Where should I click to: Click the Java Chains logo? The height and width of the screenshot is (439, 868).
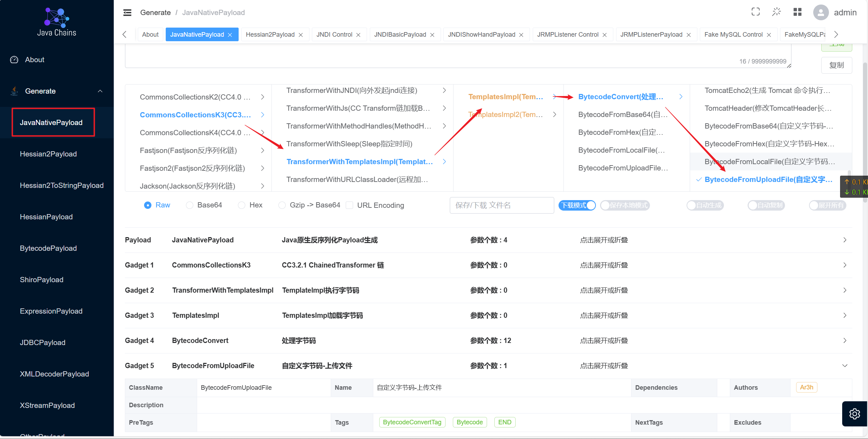click(x=57, y=22)
